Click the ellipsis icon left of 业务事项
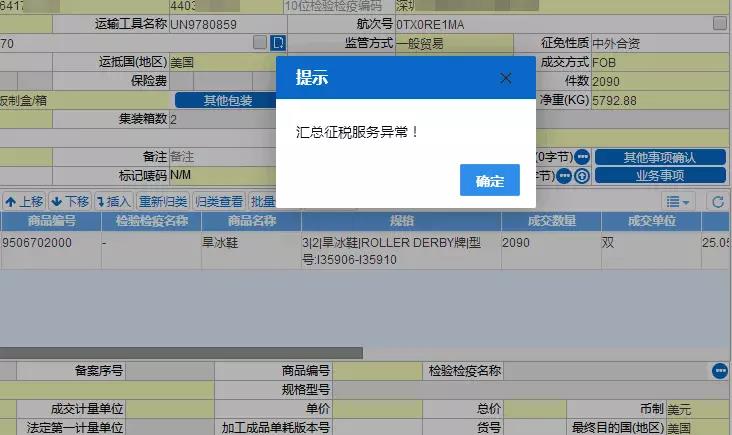This screenshot has width=732, height=435. (x=564, y=176)
